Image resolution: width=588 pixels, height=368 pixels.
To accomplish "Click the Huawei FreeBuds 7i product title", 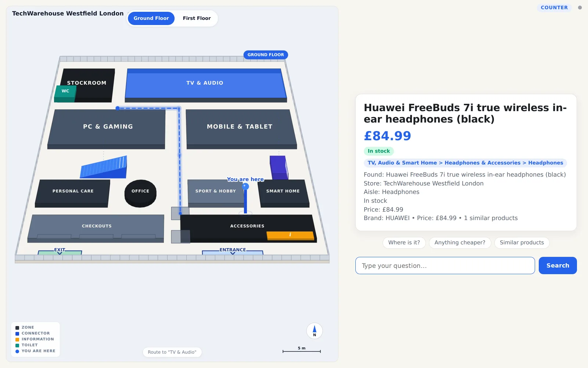I will (x=465, y=113).
